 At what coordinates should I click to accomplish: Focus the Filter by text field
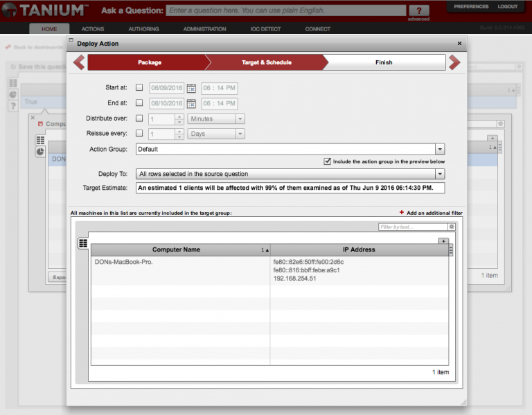pos(413,227)
